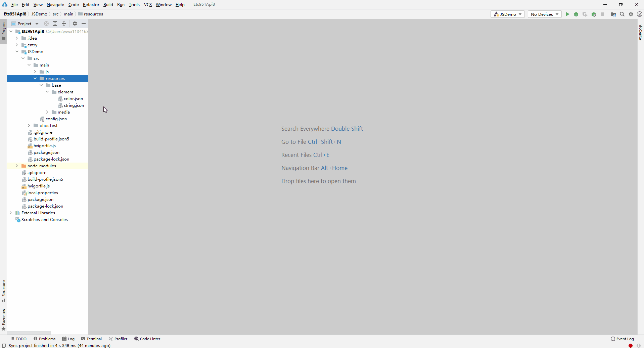The height and width of the screenshot is (348, 644).
Task: Click the rightmost status bar notification icon
Action: 639,345
